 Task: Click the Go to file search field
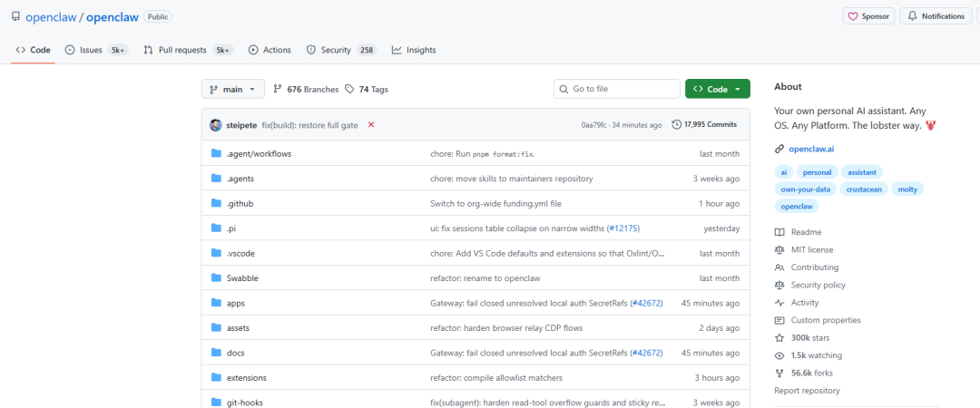[x=617, y=89]
